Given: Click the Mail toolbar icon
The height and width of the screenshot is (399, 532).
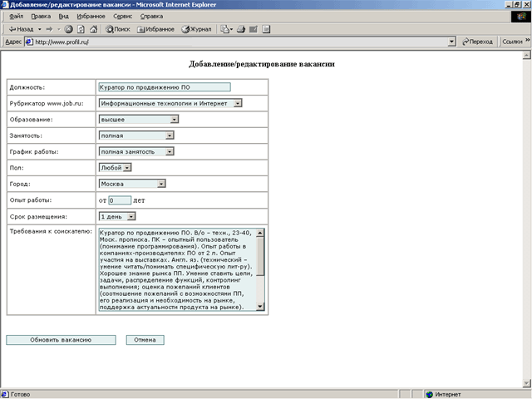Looking at the screenshot, I should (226, 29).
